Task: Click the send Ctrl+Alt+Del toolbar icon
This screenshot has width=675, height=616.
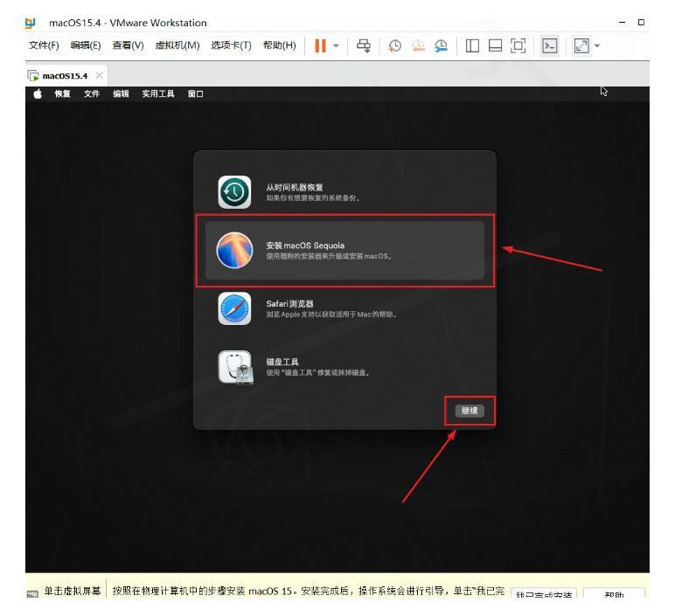Action: 364,45
